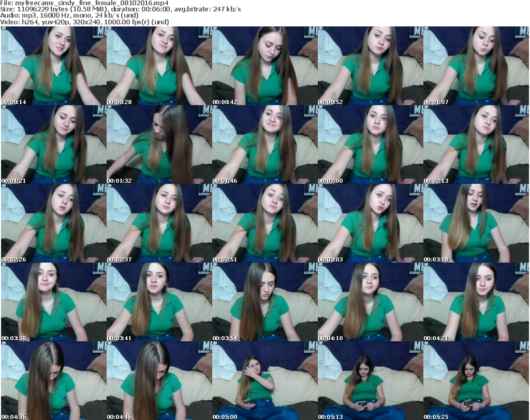Pick the thumbnail at 00:02:37

pyautogui.click(x=159, y=223)
